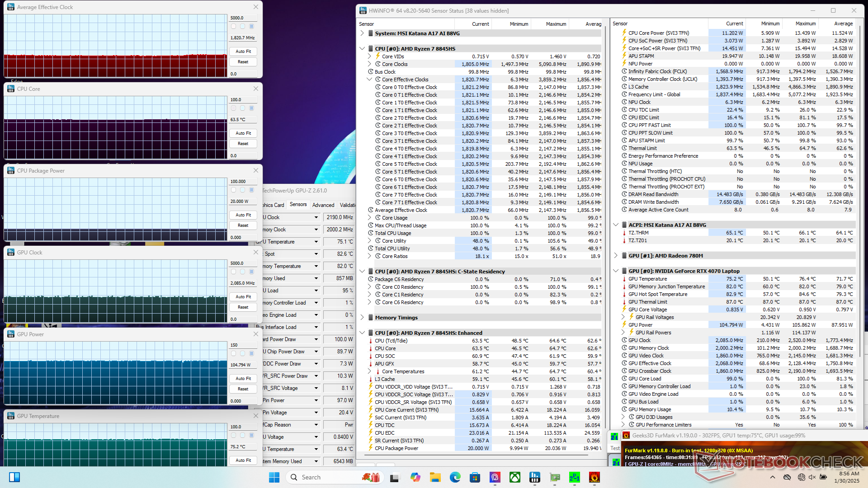
Task: Collapse CPU AMD Ryzen 7 8845HS section
Action: click(x=362, y=49)
